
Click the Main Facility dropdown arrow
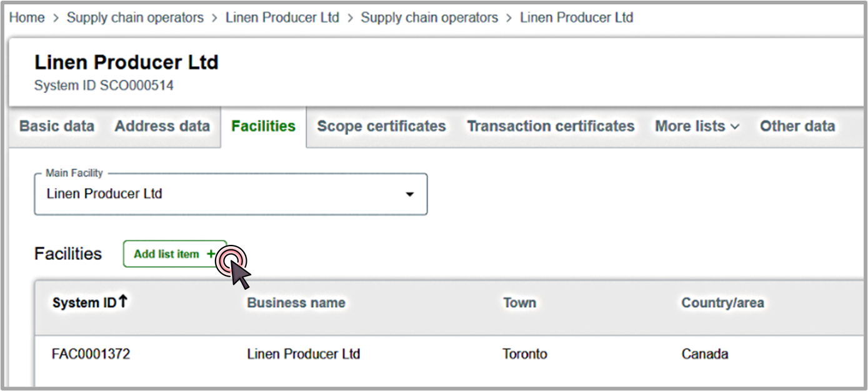coord(410,194)
